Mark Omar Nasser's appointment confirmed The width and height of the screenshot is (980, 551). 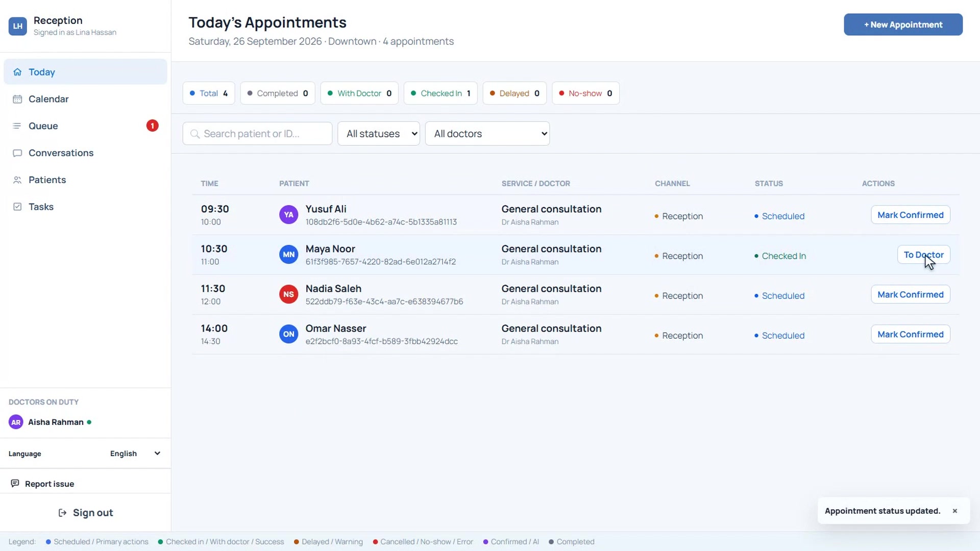(x=910, y=334)
